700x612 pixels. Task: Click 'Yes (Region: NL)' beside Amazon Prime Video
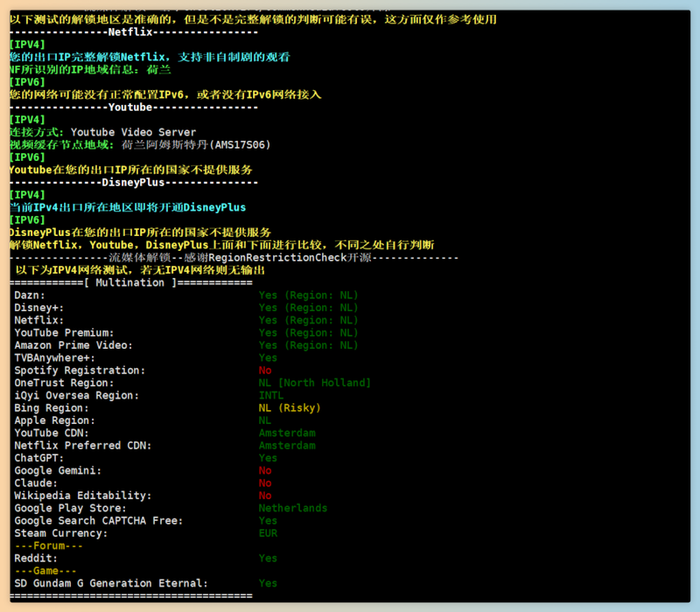click(x=309, y=345)
